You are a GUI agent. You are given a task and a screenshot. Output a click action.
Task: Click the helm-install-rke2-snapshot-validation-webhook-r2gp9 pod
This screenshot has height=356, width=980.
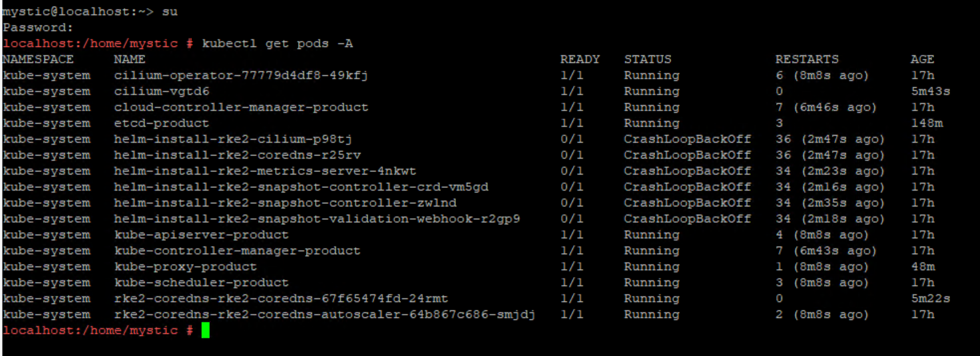pos(317,219)
